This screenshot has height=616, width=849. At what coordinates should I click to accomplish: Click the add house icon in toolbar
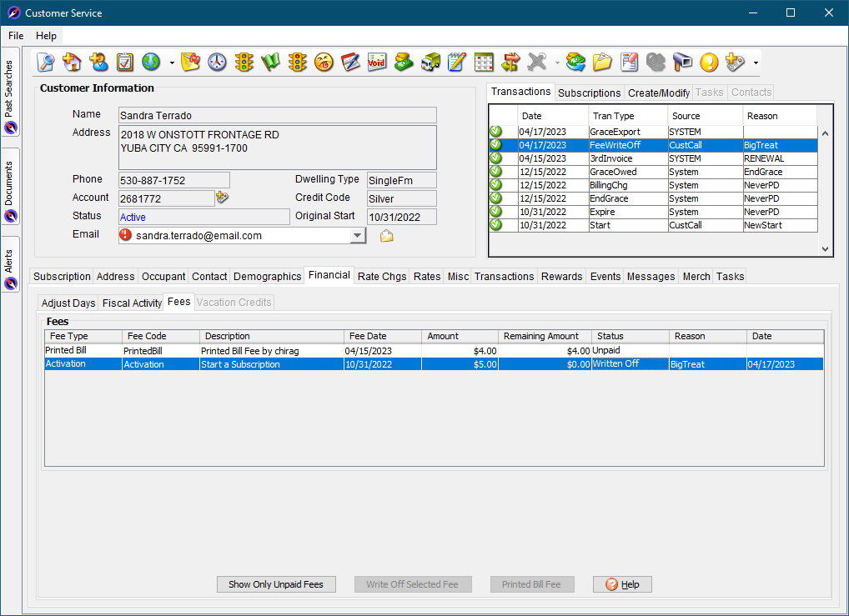73,63
